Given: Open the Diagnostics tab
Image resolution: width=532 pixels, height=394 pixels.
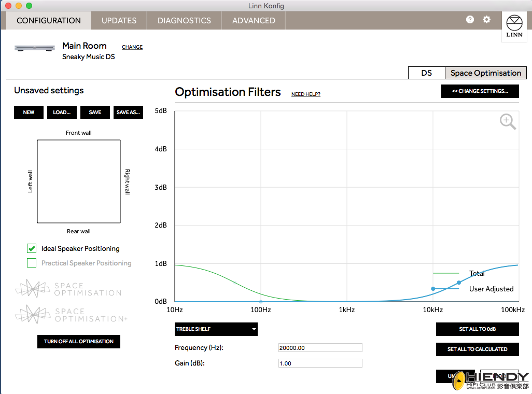Looking at the screenshot, I should (184, 20).
